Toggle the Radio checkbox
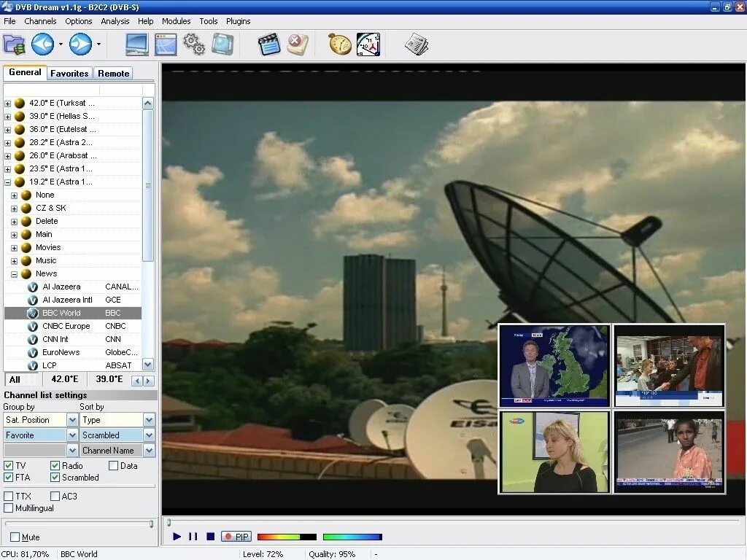The width and height of the screenshot is (747, 560). tap(55, 466)
